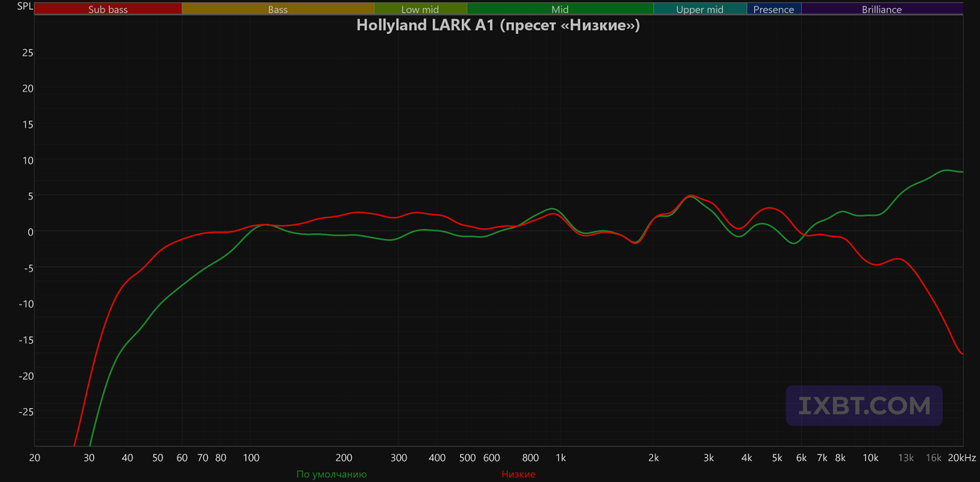Image resolution: width=980 pixels, height=482 pixels.
Task: Click the Upper mid band label
Action: tap(700, 10)
